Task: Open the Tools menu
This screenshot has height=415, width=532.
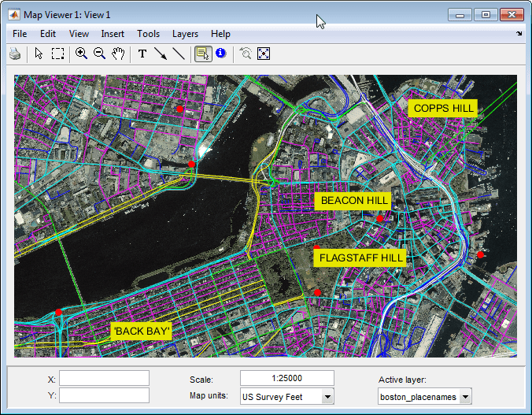Action: (148, 34)
